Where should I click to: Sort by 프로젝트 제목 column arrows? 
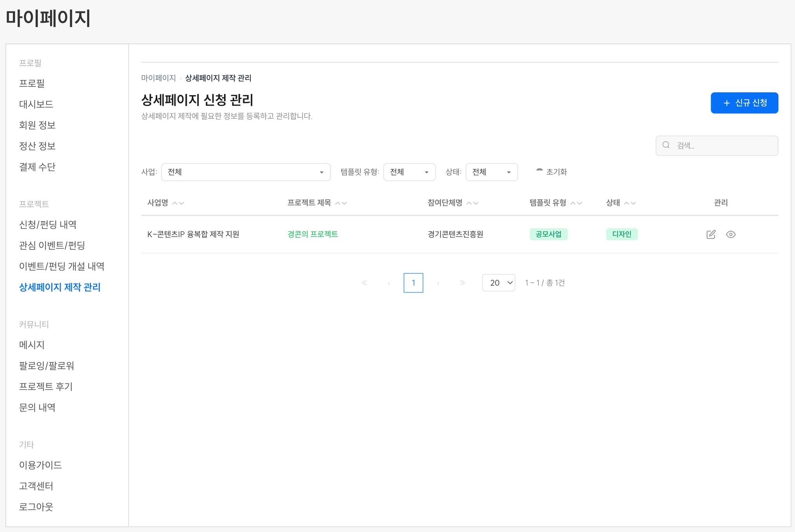point(341,203)
